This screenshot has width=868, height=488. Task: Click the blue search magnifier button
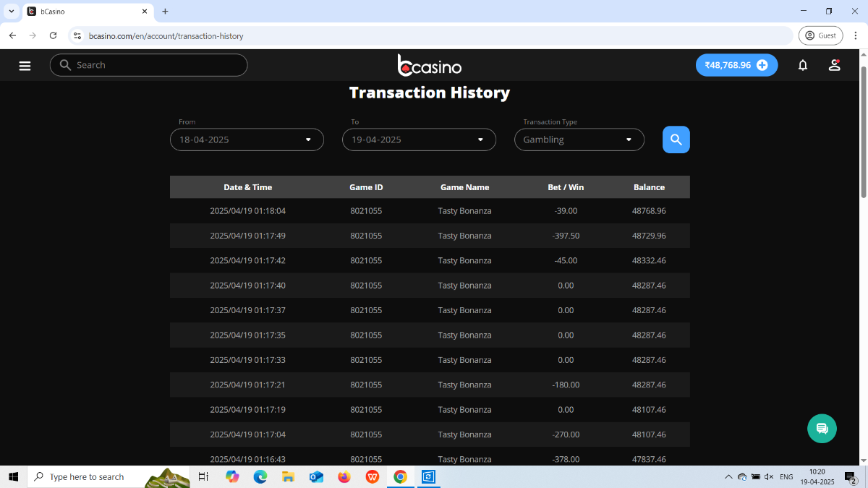click(x=676, y=140)
